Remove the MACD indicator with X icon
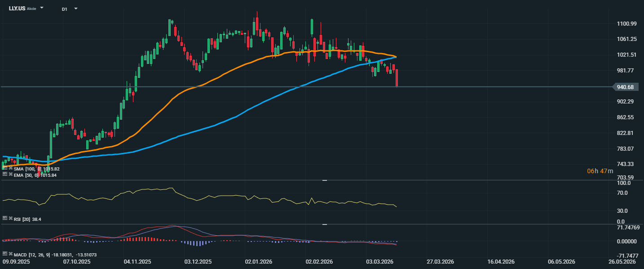Image resolution: width=644 pixels, height=269 pixels. [10, 254]
